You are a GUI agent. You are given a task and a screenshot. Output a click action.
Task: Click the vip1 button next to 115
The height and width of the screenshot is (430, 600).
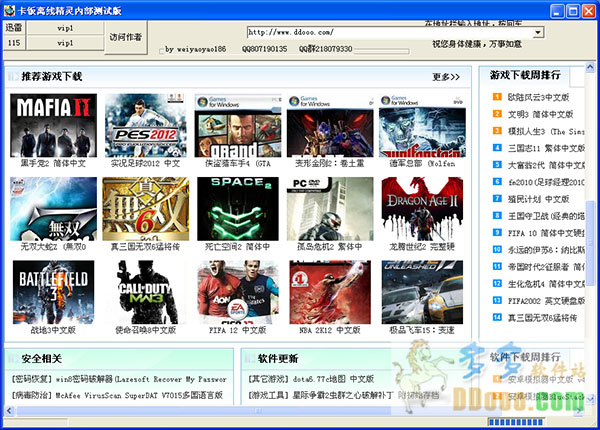pos(65,43)
